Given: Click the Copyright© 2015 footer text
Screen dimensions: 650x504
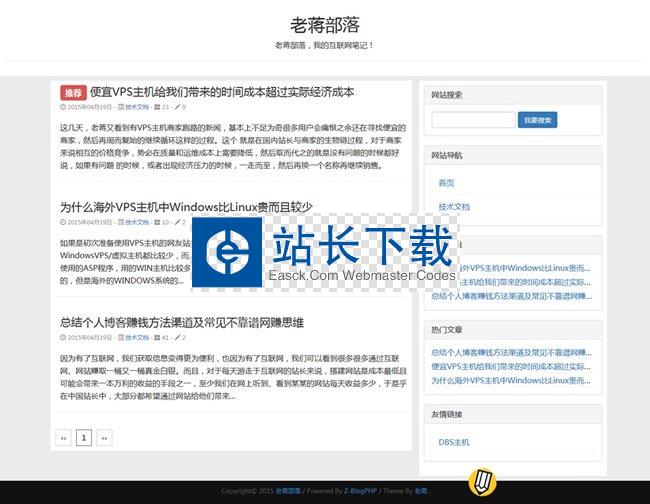Looking at the screenshot, I should [x=247, y=491].
